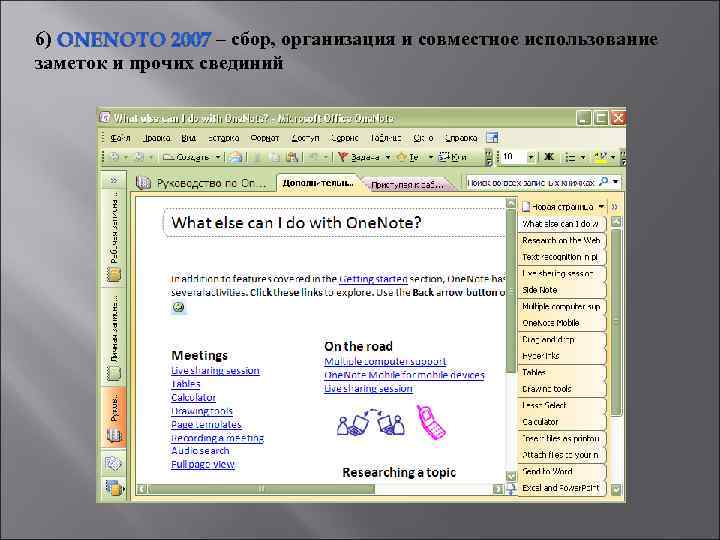Switch to the Дополнительн... section tab
The height and width of the screenshot is (540, 720).
tap(318, 183)
